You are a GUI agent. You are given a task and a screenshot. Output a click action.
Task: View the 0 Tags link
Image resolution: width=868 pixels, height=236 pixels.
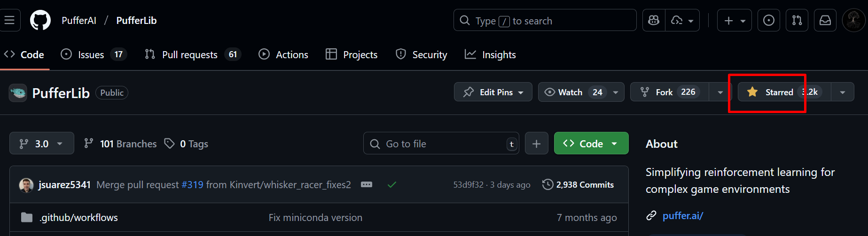pyautogui.click(x=186, y=144)
